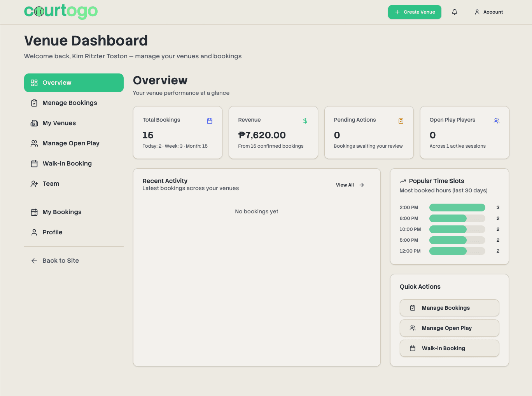The height and width of the screenshot is (396, 532).
Task: Click the courtogo logo
Action: (x=61, y=12)
